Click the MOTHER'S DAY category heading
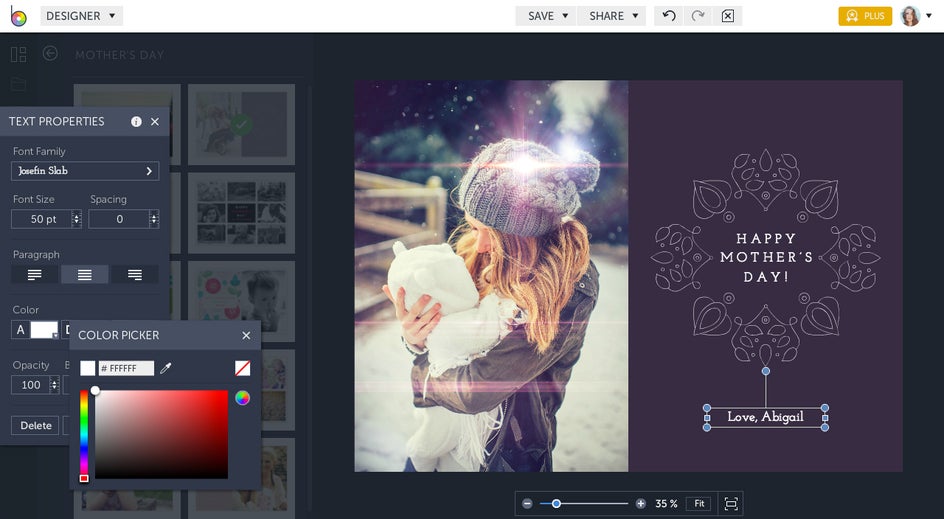 [119, 55]
